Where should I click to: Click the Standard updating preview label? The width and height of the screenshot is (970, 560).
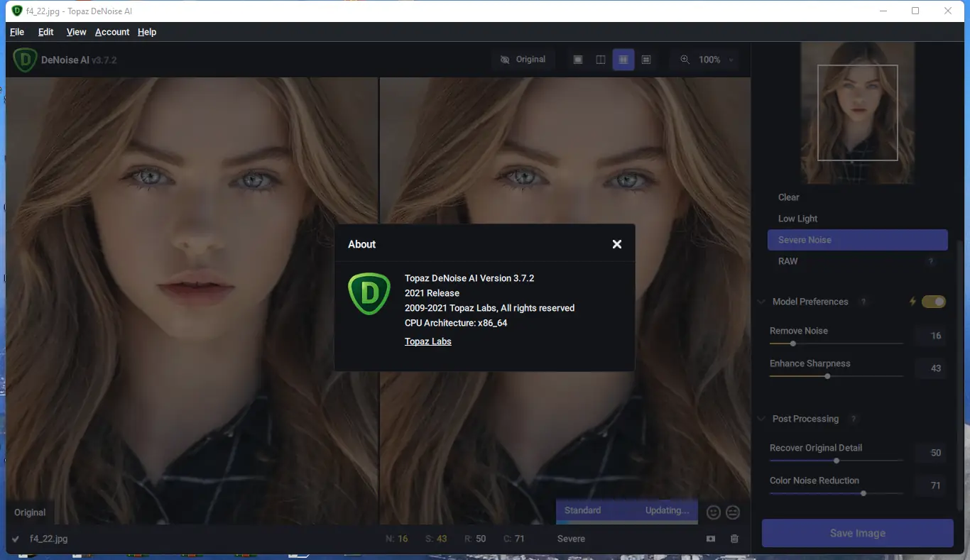(x=627, y=510)
